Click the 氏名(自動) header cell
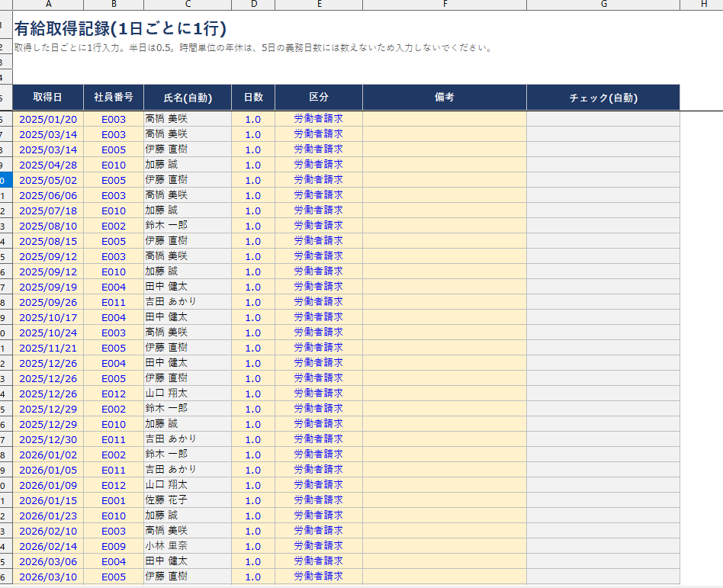 pyautogui.click(x=188, y=98)
